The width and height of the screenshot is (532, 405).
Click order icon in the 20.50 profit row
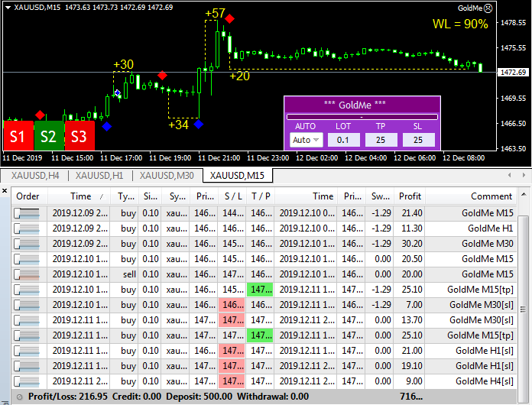(x=27, y=259)
